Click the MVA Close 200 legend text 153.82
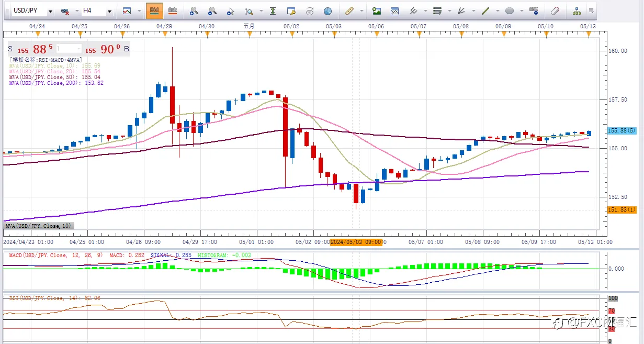Screen dimensions: 644x344 (x=57, y=83)
